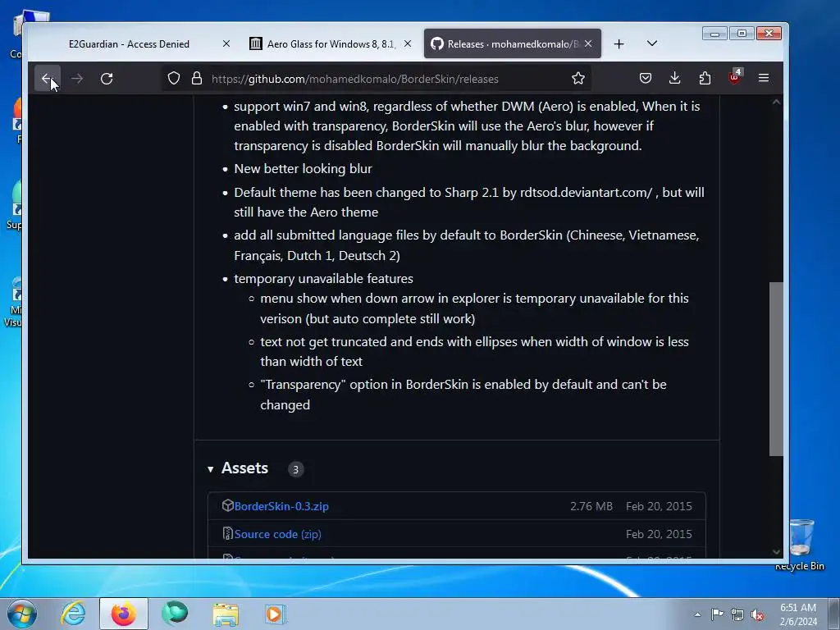
Task: Open the tracking protection shield icon
Action: (x=174, y=78)
